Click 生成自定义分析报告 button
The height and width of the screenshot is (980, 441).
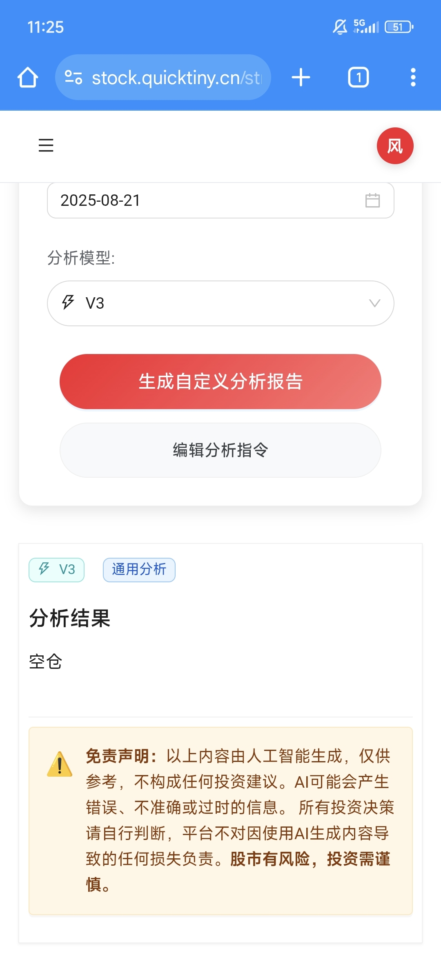click(220, 381)
